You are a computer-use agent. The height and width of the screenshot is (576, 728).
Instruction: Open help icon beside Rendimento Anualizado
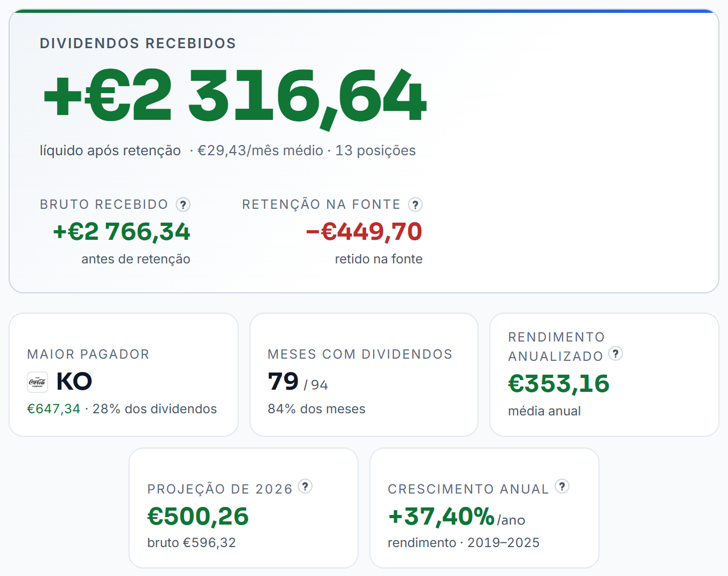[x=616, y=354]
